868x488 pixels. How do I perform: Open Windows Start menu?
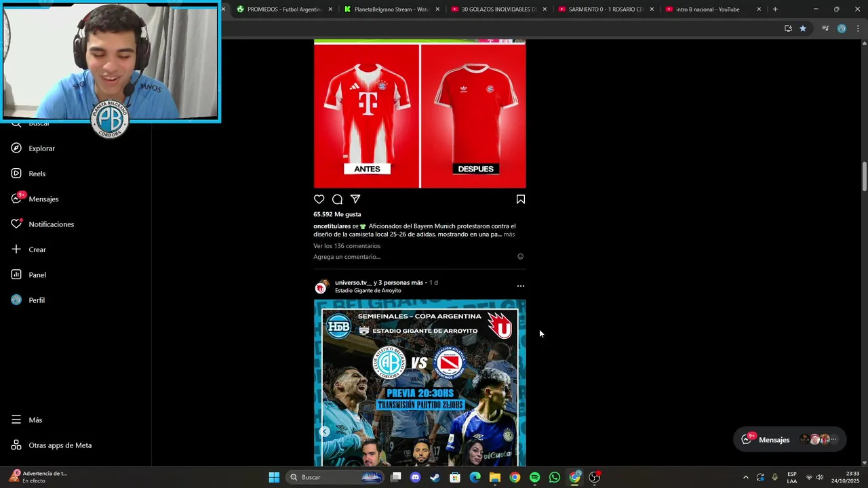tap(274, 477)
